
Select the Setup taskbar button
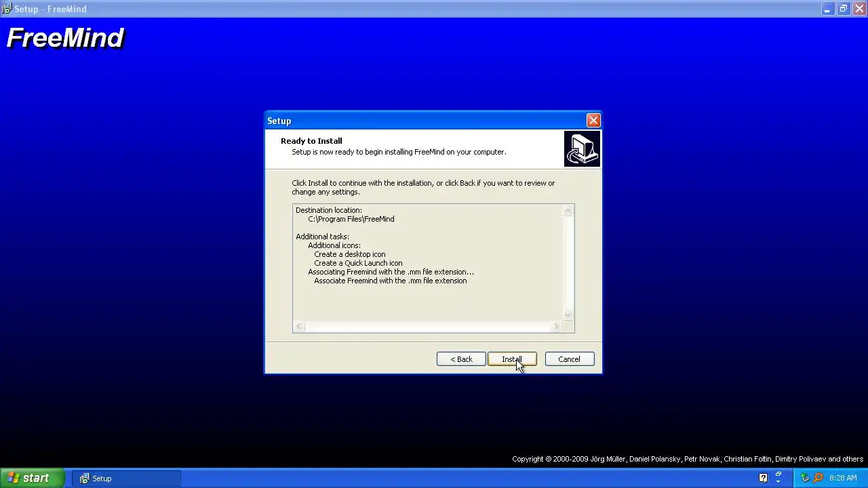point(127,479)
